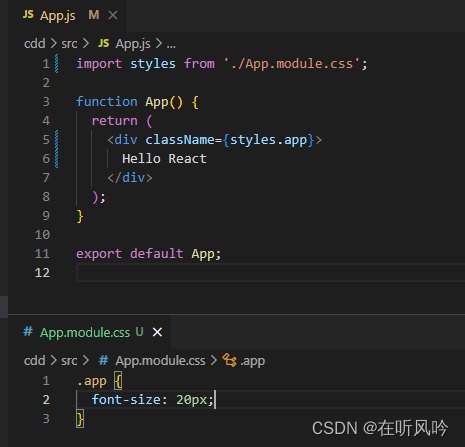The image size is (465, 447).
Task: Click styles.app expression in the div tag
Action: point(268,140)
